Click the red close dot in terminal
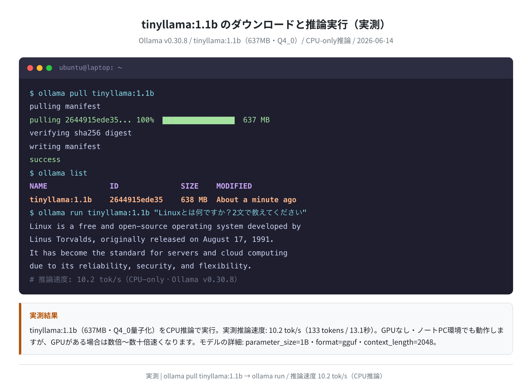 (30, 68)
